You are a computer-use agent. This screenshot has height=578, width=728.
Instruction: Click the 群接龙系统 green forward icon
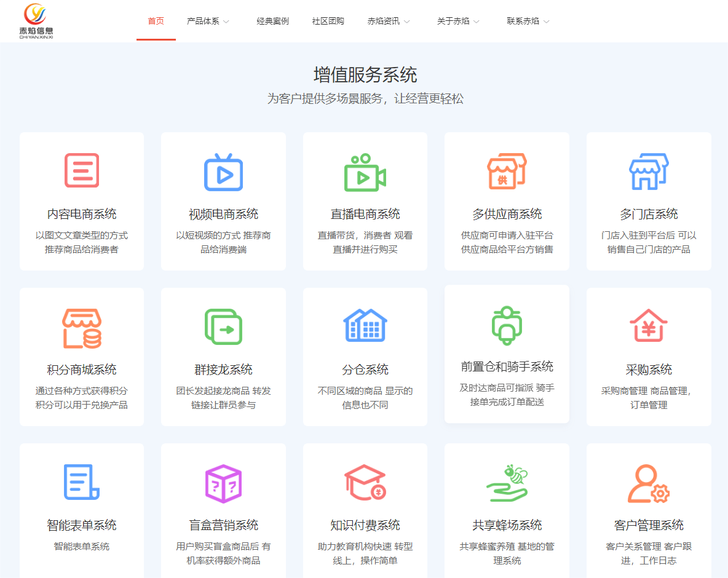(223, 327)
